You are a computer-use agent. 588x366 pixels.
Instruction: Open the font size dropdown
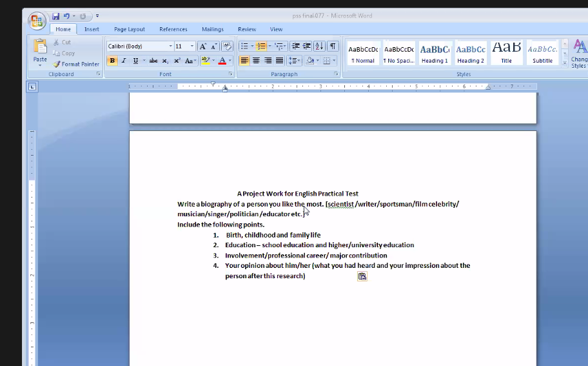point(192,46)
